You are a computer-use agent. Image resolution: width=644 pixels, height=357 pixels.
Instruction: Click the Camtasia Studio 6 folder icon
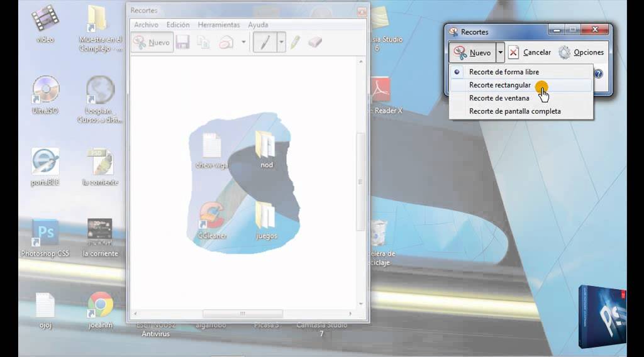pos(382,28)
